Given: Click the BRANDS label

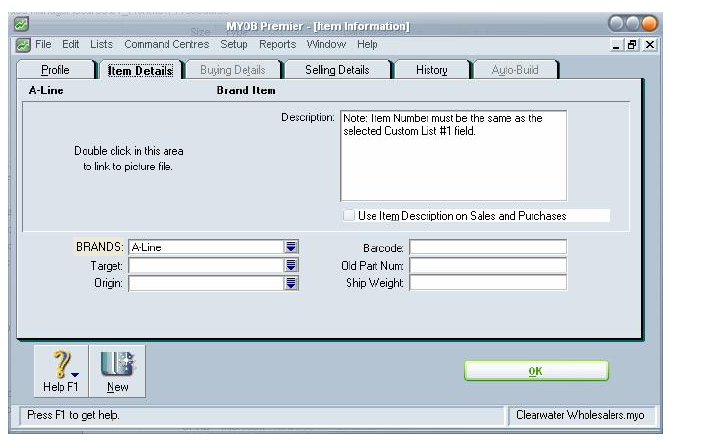Looking at the screenshot, I should (99, 247).
